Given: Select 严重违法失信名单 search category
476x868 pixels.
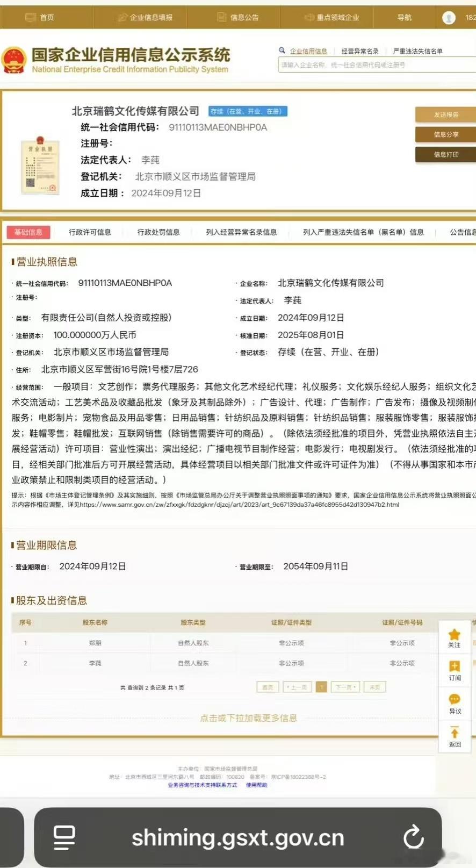Looking at the screenshot, I should pos(418,51).
